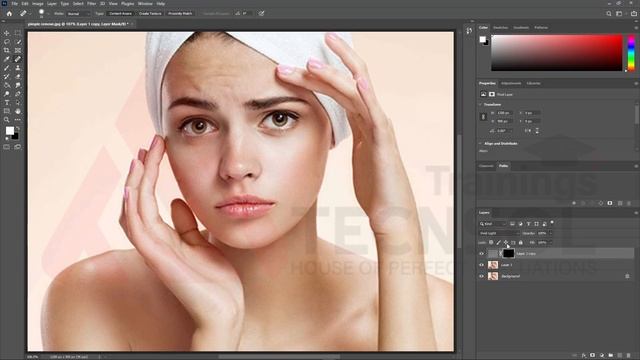The image size is (640, 360).
Task: Select the Eraser tool
Action: point(18,76)
